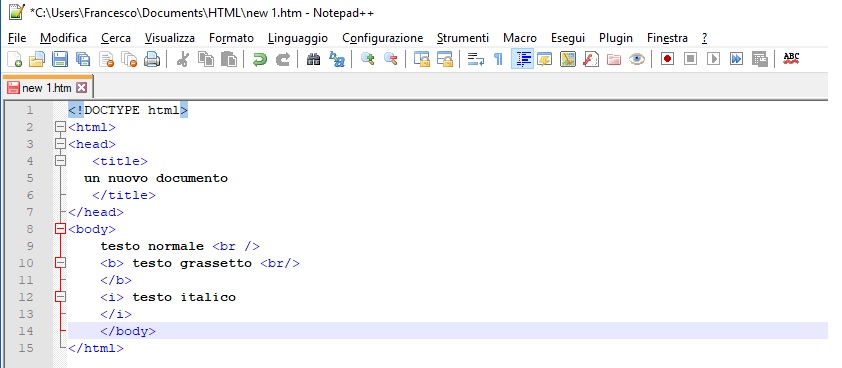The image size is (842, 368).
Task: Click the text 'un nuovo documento'
Action: pos(156,178)
